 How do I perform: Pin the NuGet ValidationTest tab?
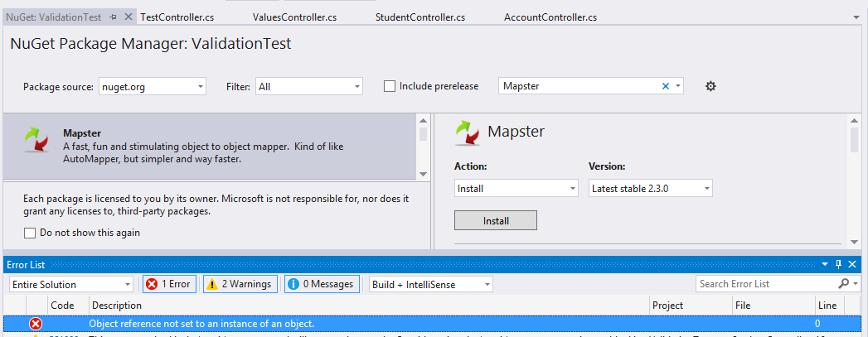[x=114, y=17]
